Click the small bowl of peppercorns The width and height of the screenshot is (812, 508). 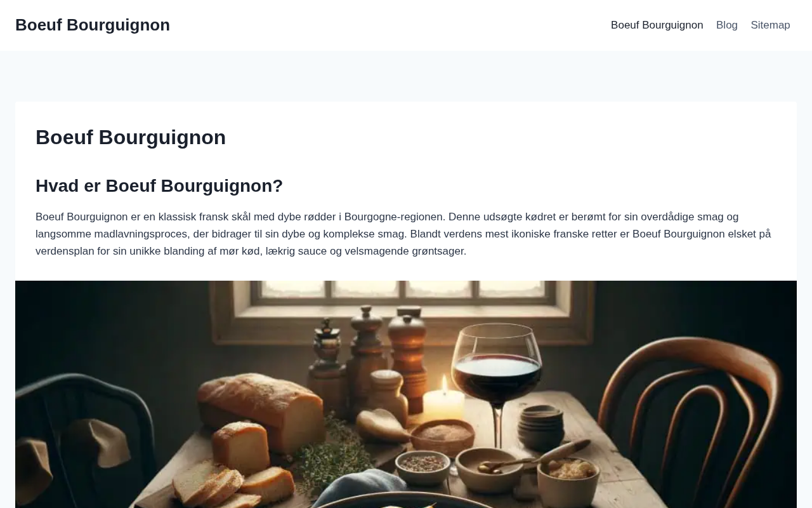coord(423,466)
